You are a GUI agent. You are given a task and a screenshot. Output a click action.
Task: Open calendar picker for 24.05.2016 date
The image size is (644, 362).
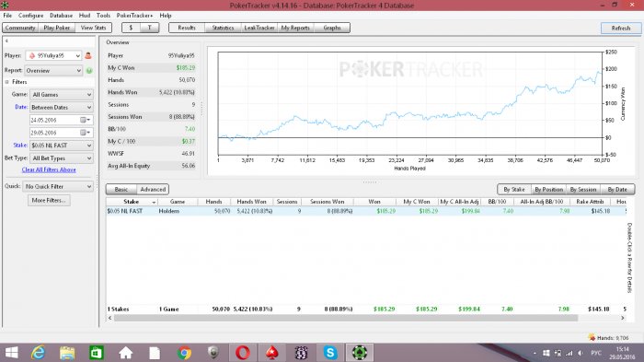click(x=86, y=120)
